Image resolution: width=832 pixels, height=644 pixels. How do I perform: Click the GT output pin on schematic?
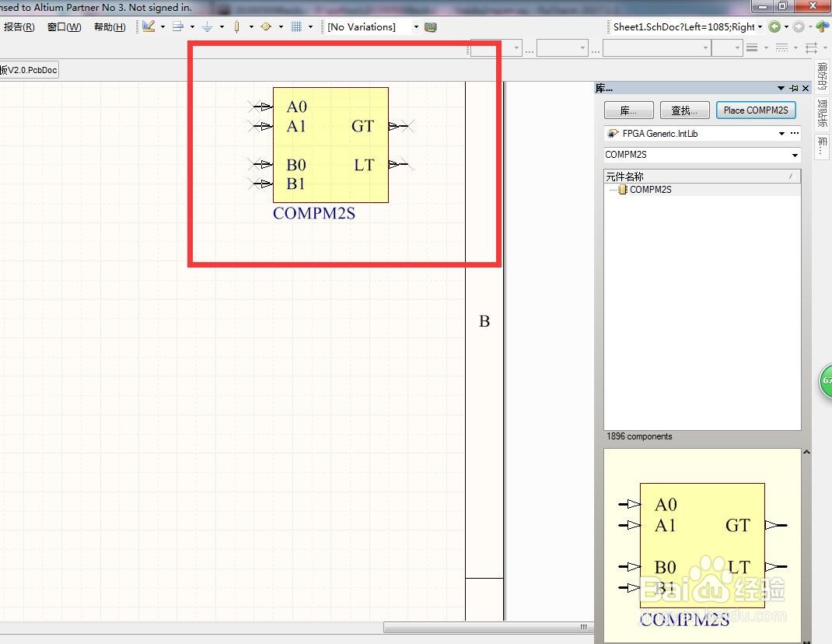click(x=401, y=126)
